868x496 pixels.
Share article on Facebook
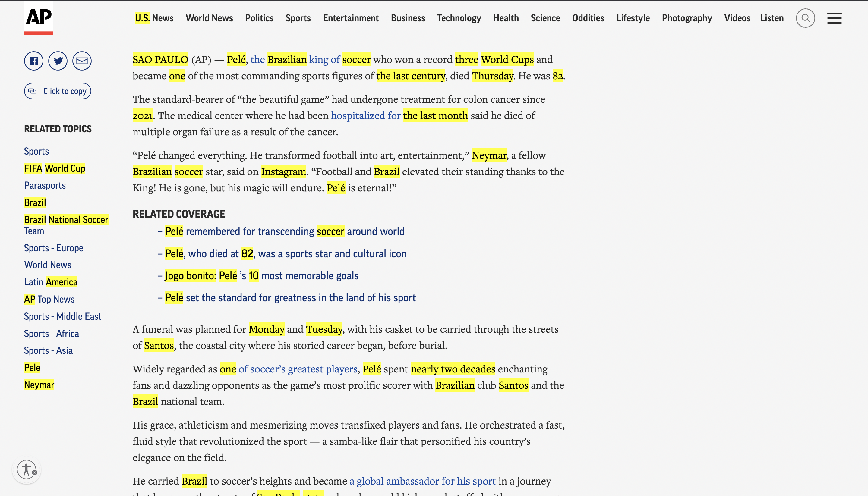33,61
